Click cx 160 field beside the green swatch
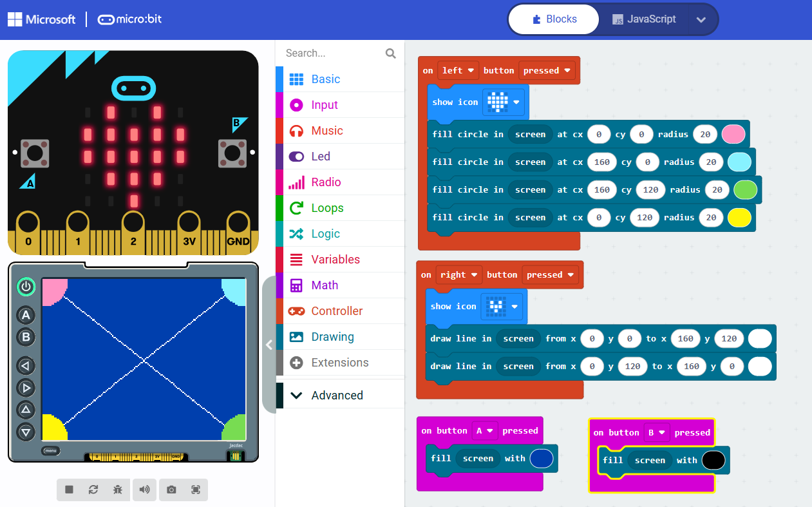The image size is (812, 507). [602, 189]
